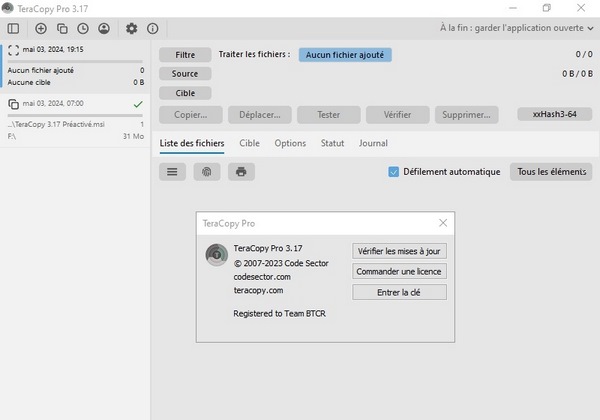This screenshot has width=600, height=420.
Task: Open the about info icon
Action: 153,28
